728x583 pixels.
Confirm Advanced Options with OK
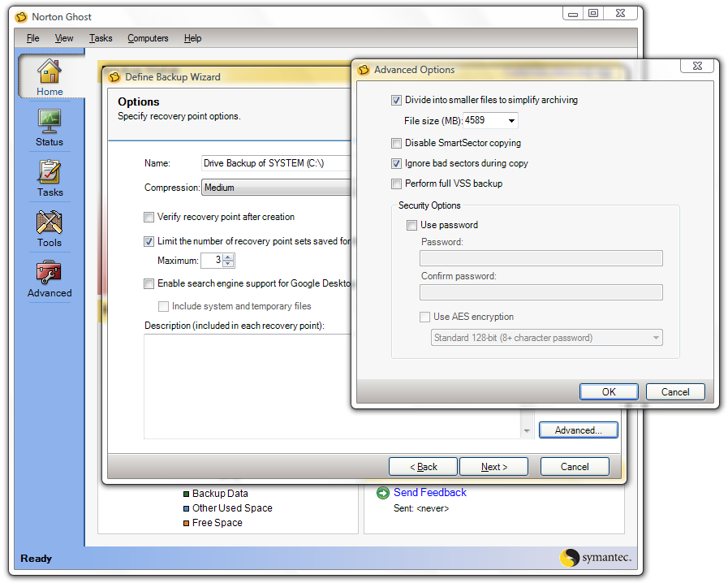tap(609, 392)
